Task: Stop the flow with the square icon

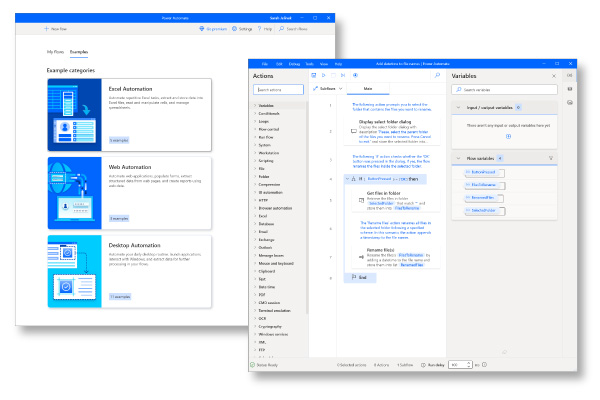Action: point(333,75)
